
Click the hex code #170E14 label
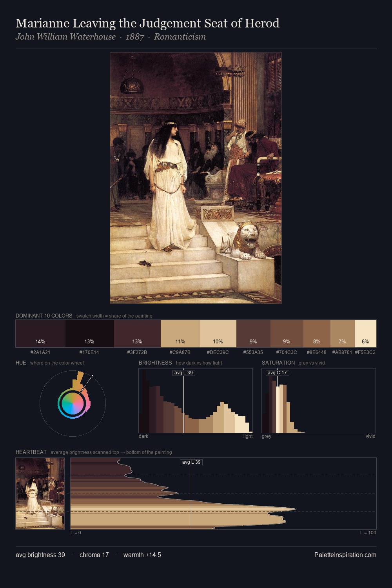pos(89,352)
